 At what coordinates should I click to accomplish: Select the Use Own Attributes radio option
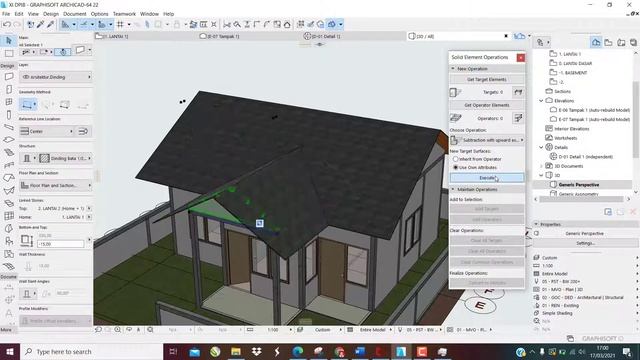coord(456,167)
